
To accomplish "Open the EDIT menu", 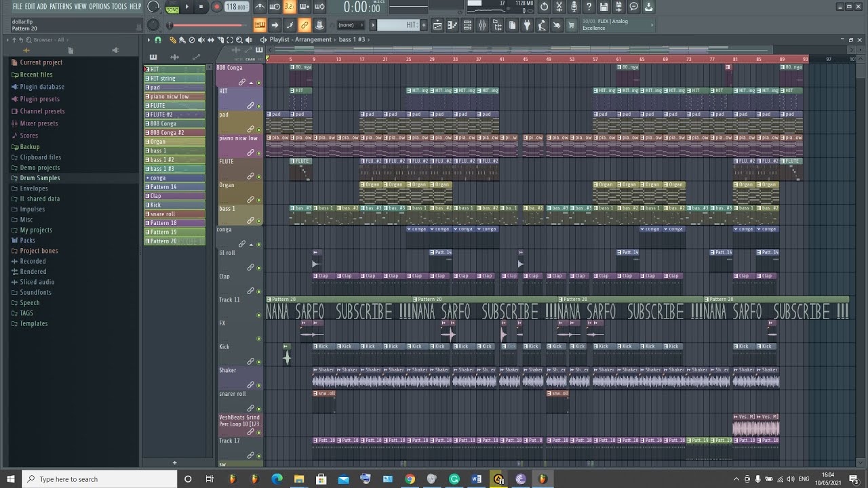I will [x=30, y=6].
